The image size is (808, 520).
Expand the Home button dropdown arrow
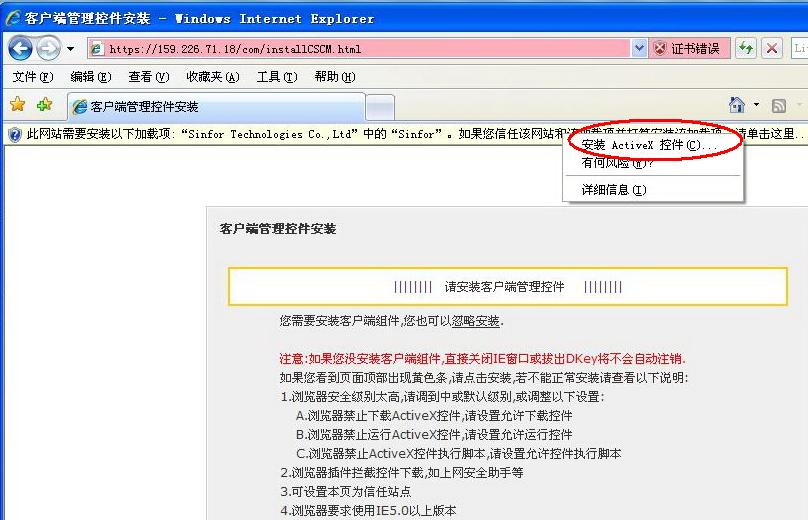pyautogui.click(x=756, y=105)
